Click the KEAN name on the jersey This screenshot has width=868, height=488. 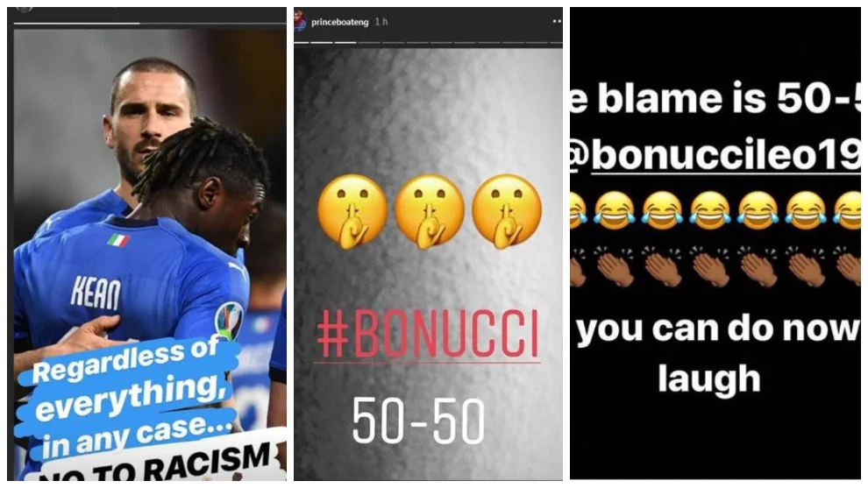pos(96,294)
